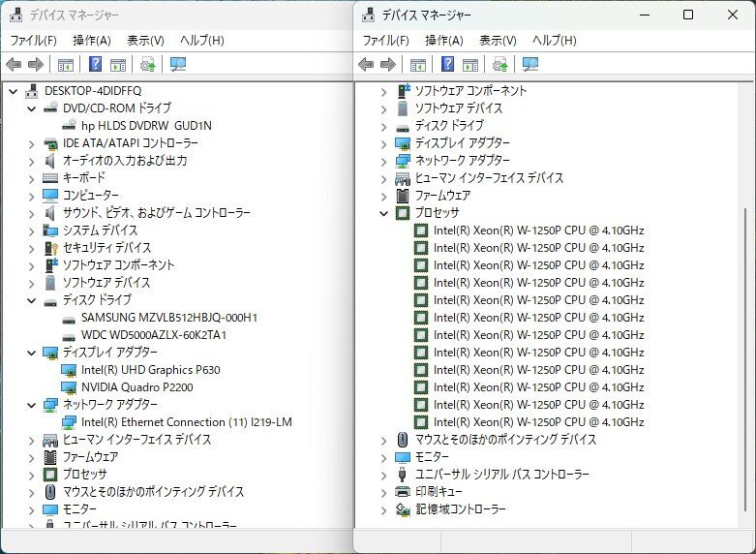Screen dimensions: 756x554
Task: Select ファームウェア in right window
Action: (x=442, y=196)
